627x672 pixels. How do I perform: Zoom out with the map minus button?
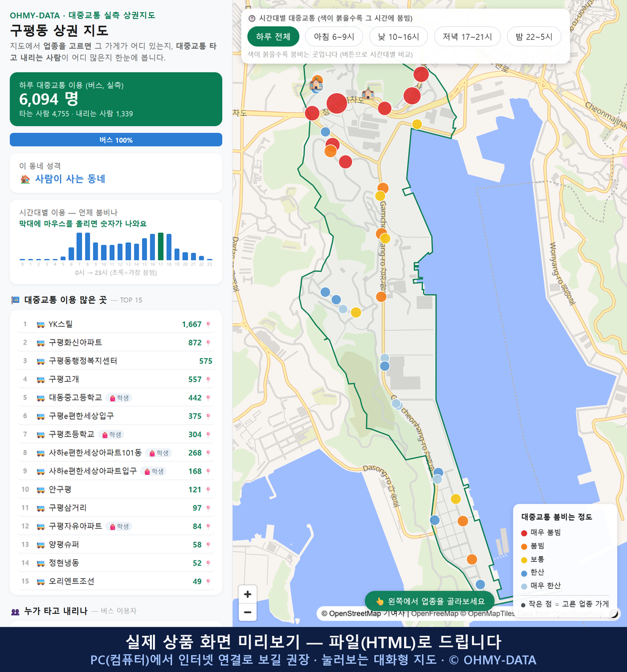point(247,612)
